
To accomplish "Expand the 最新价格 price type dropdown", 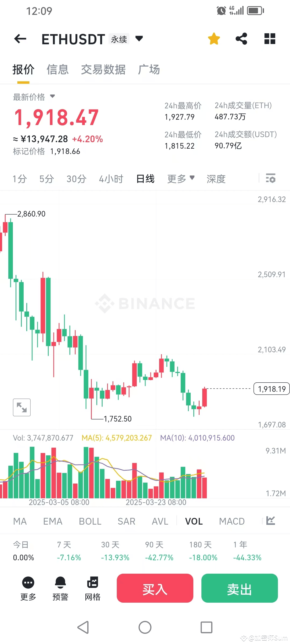I will 53,96.
